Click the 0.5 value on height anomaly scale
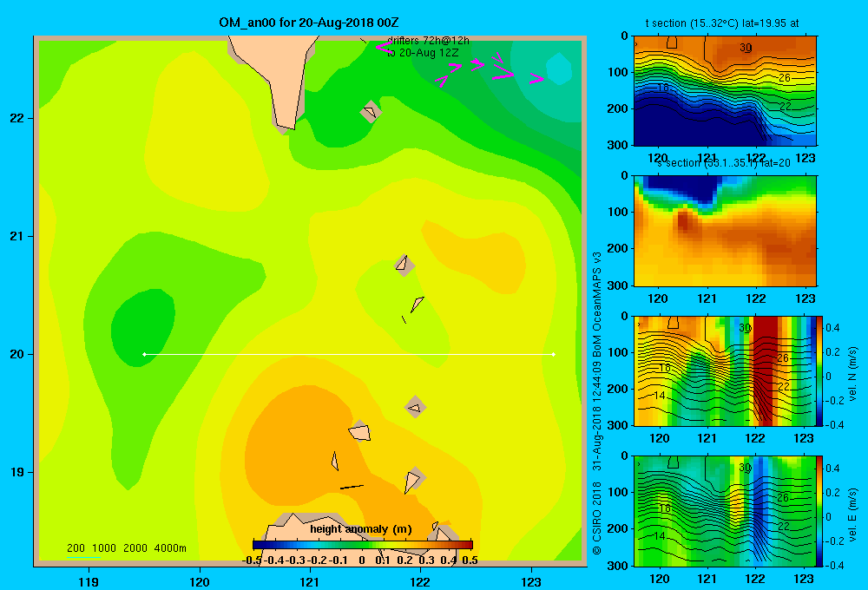The height and width of the screenshot is (590, 868). pyautogui.click(x=470, y=560)
